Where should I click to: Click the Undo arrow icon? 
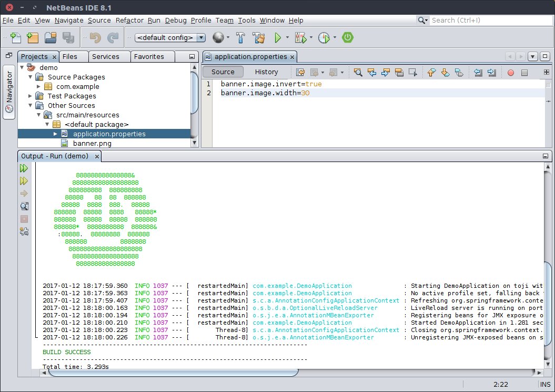(x=95, y=37)
